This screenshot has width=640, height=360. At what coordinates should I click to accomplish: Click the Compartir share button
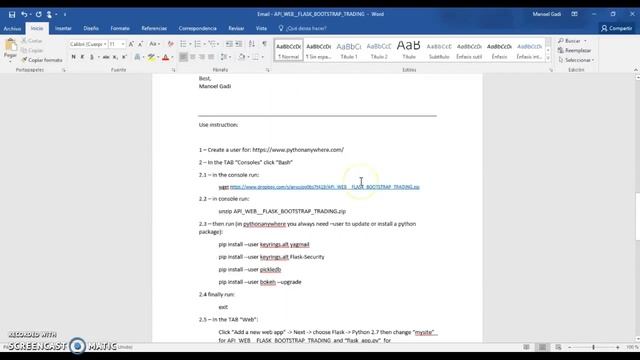[616, 28]
